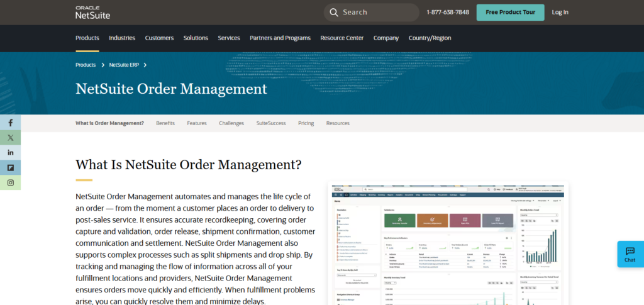
Task: Click the NetSuite dashboard screenshot thumbnail
Action: pyautogui.click(x=448, y=245)
